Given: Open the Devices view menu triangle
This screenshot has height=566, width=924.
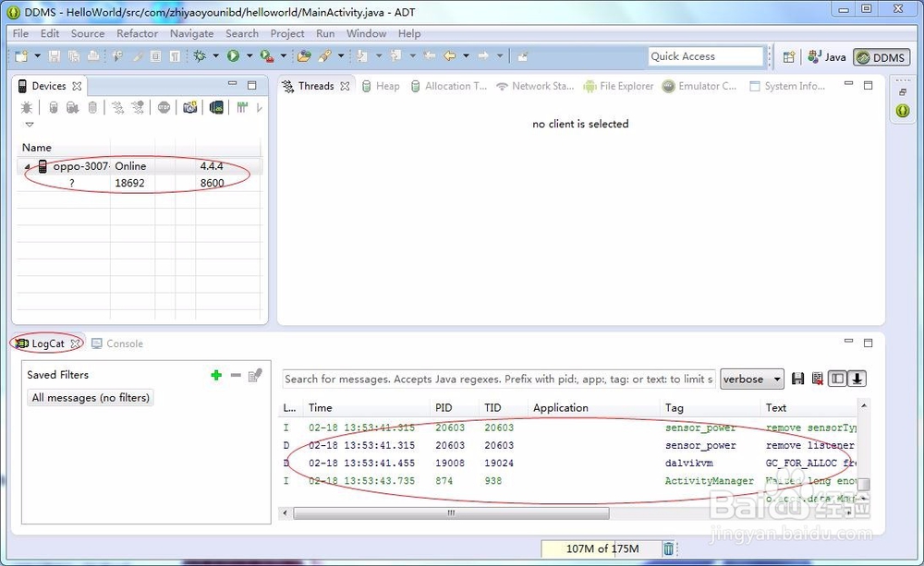Looking at the screenshot, I should pyautogui.click(x=29, y=125).
